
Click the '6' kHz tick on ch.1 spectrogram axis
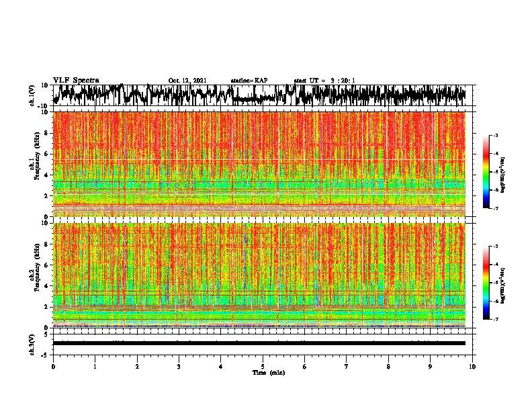click(47, 154)
